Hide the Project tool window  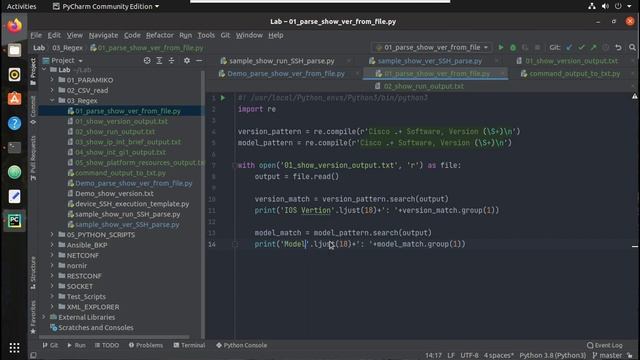click(x=199, y=60)
